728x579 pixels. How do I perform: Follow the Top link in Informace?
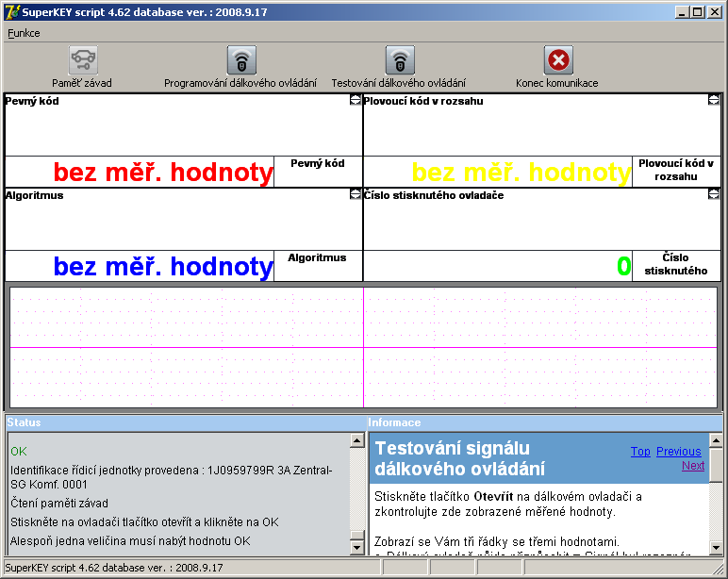click(640, 452)
